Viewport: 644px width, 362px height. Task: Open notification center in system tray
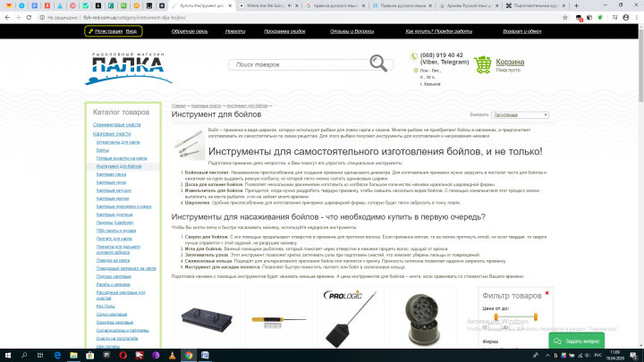tap(634, 356)
